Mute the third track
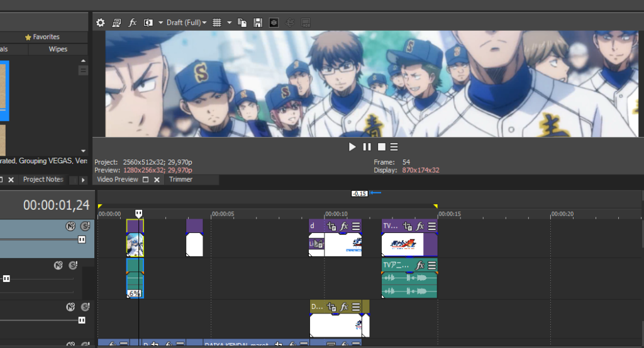The height and width of the screenshot is (348, 644). point(71,307)
